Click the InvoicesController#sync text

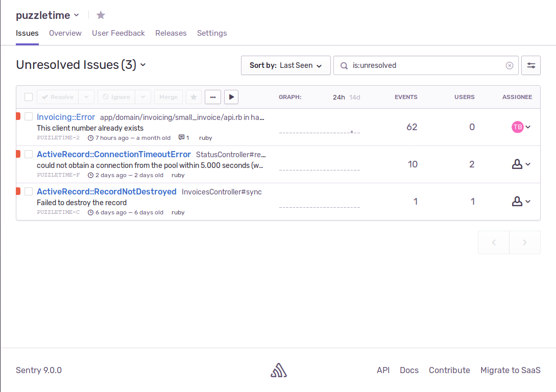point(222,192)
